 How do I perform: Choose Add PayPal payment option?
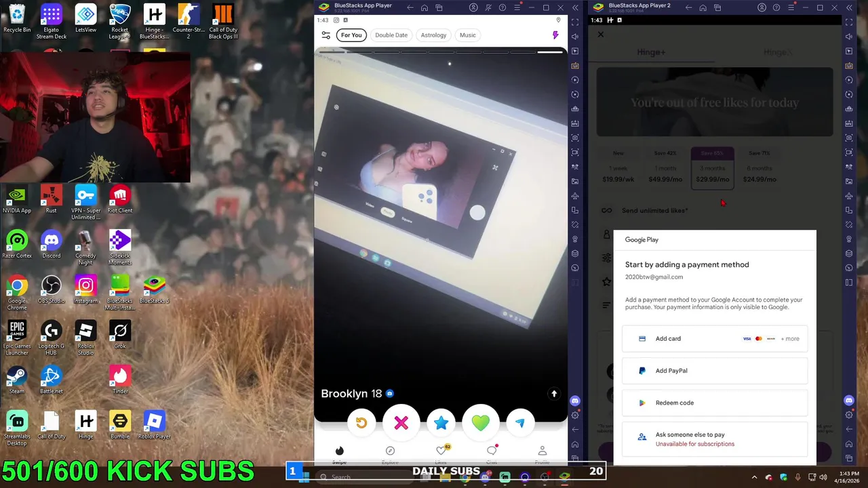tap(715, 371)
